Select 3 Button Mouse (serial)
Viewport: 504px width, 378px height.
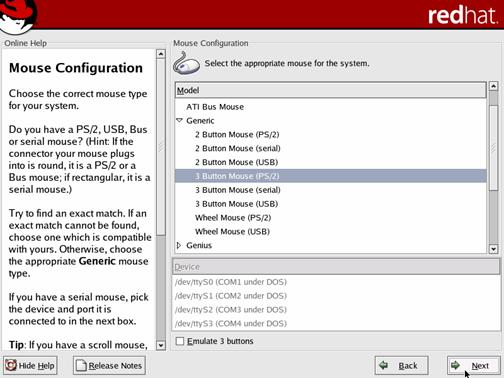pyautogui.click(x=238, y=190)
